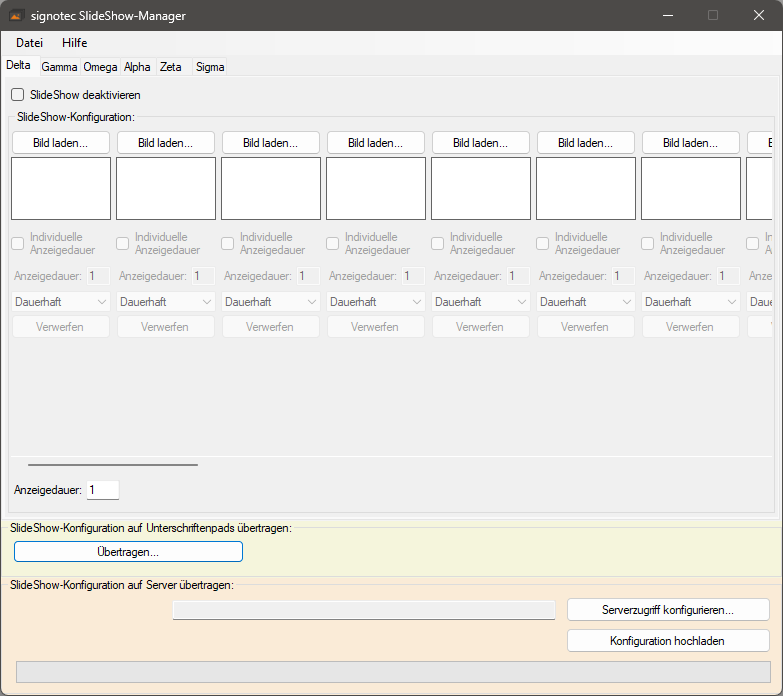Expand the fourth Dauerhaft dropdown
The height and width of the screenshot is (696, 783).
tap(376, 301)
